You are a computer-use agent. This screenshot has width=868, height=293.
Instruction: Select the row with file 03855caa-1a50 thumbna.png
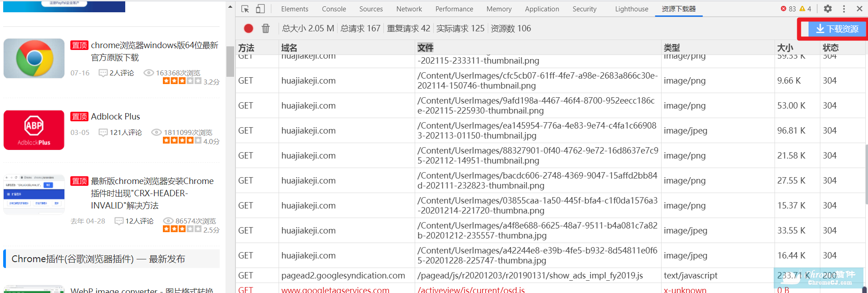550,205
